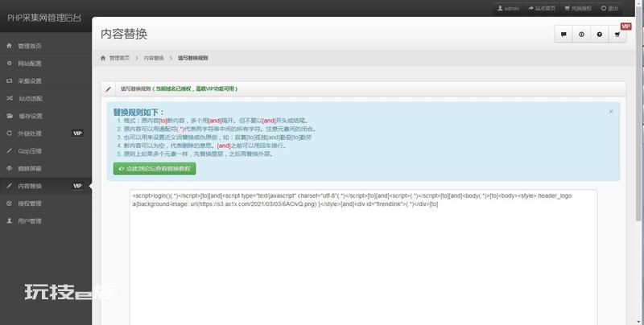Select 蜘蛛屏蔽 in the sidebar
The height and width of the screenshot is (325, 644).
46,168
